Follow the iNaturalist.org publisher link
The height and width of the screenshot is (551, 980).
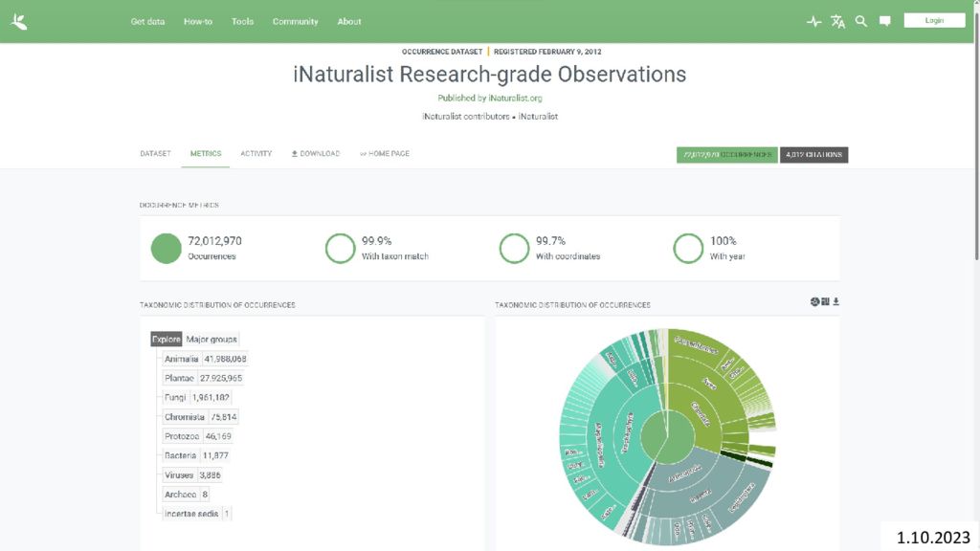tap(515, 99)
